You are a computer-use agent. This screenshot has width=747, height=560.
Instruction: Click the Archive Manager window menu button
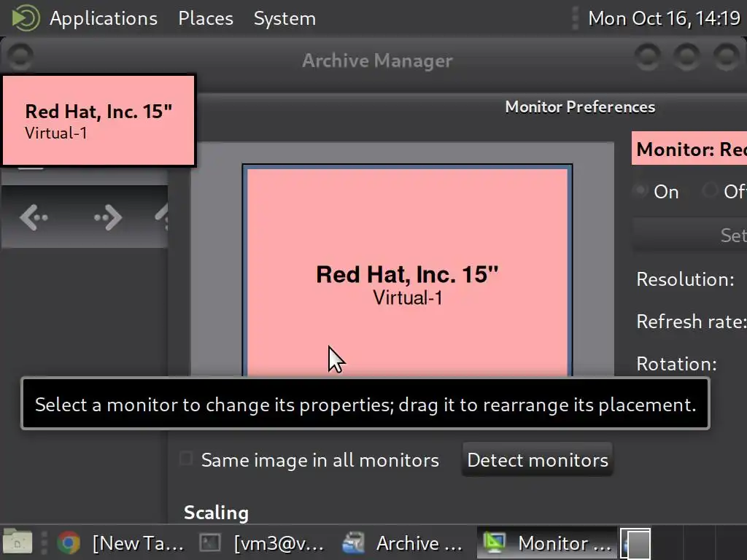pos(20,57)
